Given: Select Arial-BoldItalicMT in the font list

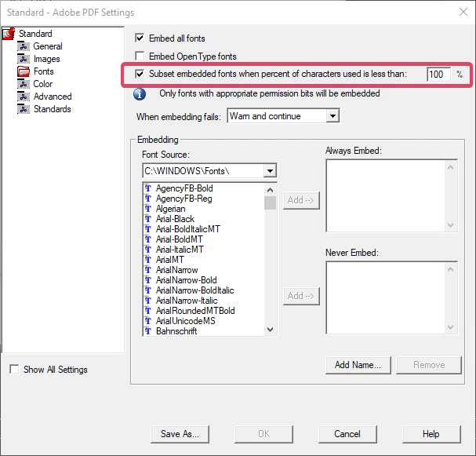Looking at the screenshot, I should click(188, 229).
